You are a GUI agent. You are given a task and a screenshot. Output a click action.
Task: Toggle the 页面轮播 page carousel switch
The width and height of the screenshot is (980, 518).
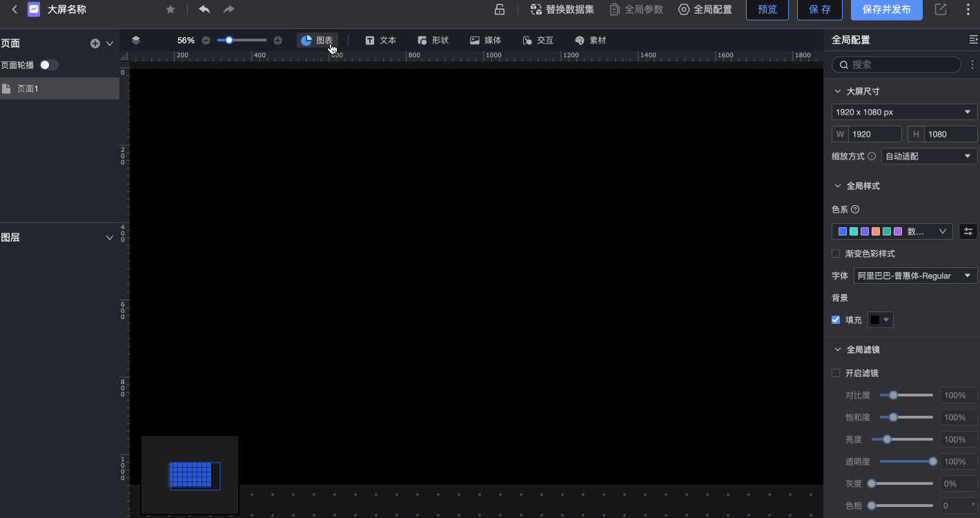pyautogui.click(x=48, y=64)
